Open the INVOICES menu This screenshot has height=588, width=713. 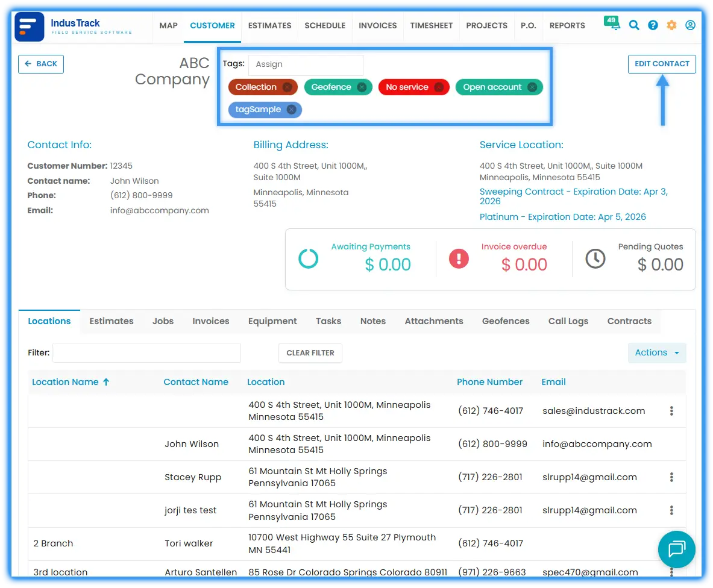click(x=378, y=25)
